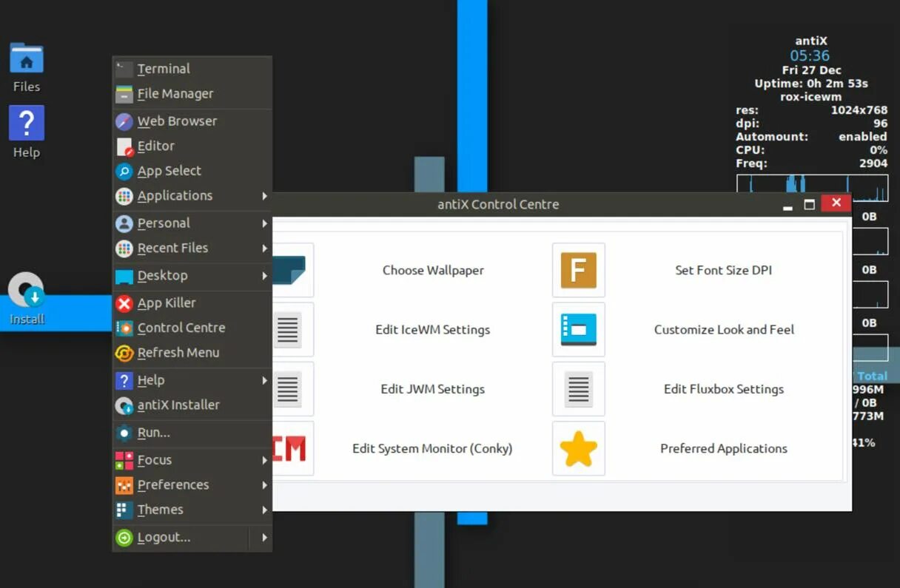Expand the Desktop submenu arrow
900x588 pixels.
(264, 276)
